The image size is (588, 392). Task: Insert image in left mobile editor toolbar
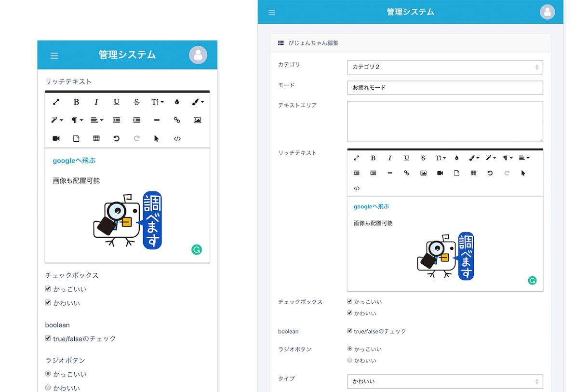click(197, 120)
